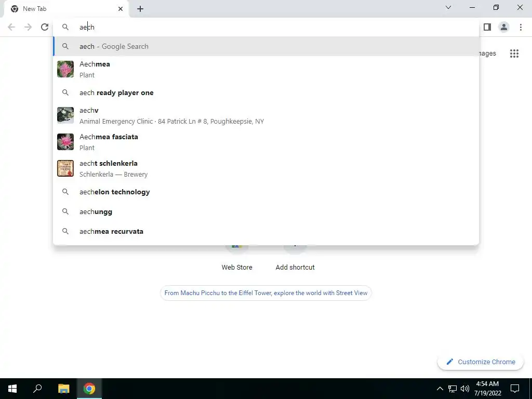Click search icon beside 'aechelon technology'
Screen dimensions: 532x399
point(65,192)
